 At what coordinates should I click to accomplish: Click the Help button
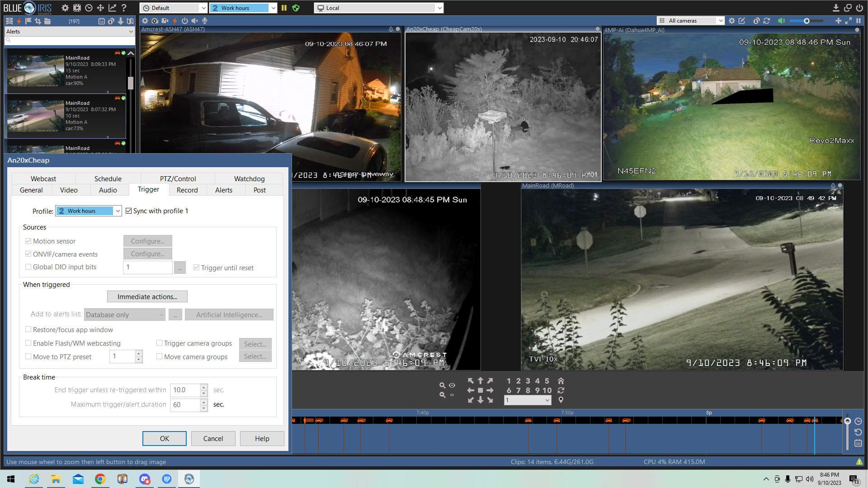pyautogui.click(x=262, y=438)
